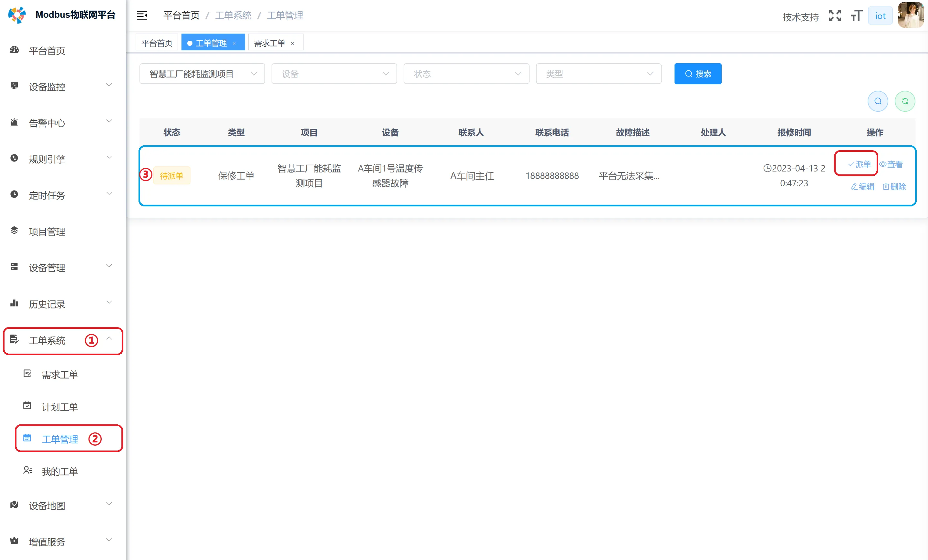Refresh the work order table via circular arrow icon
928x560 pixels.
905,101
